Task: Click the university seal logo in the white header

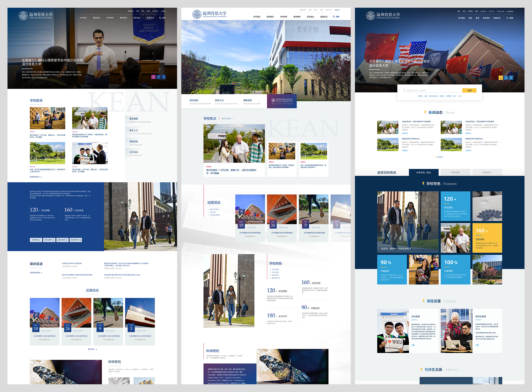Action: tap(197, 14)
